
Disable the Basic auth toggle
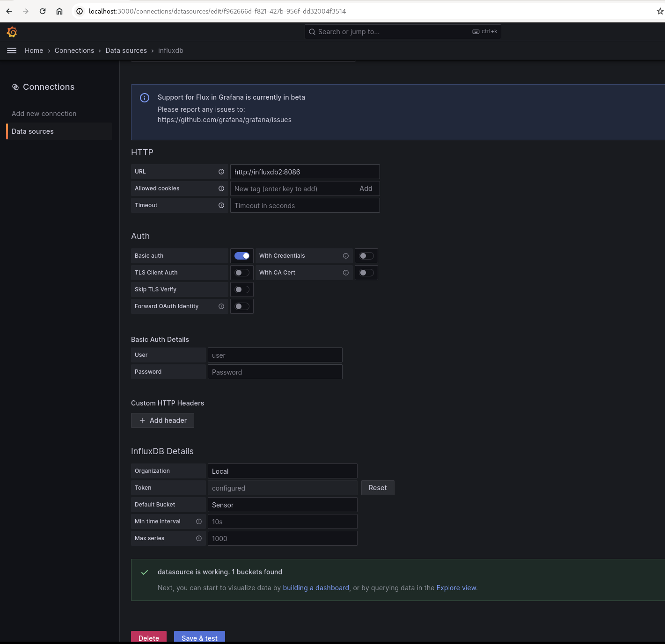242,256
